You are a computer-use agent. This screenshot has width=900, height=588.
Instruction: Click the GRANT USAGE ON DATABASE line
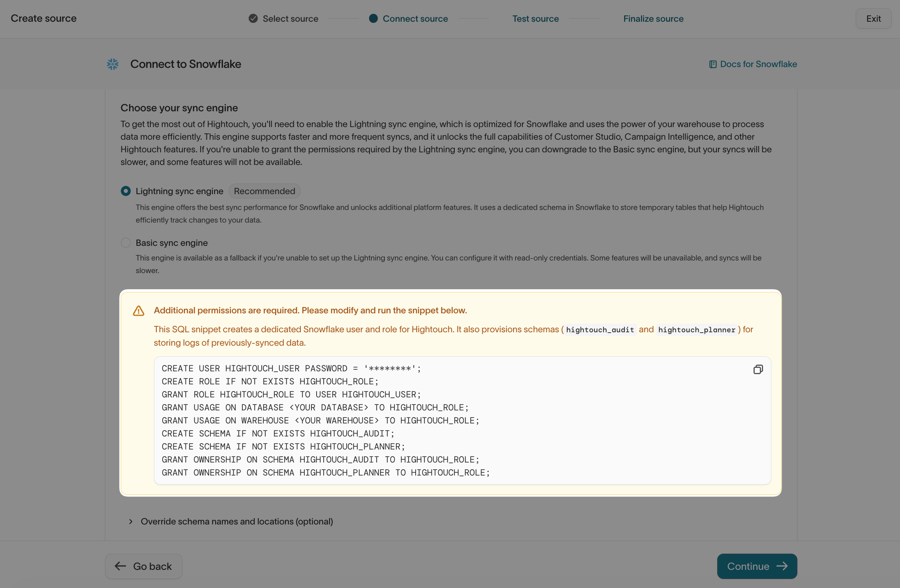click(x=315, y=408)
